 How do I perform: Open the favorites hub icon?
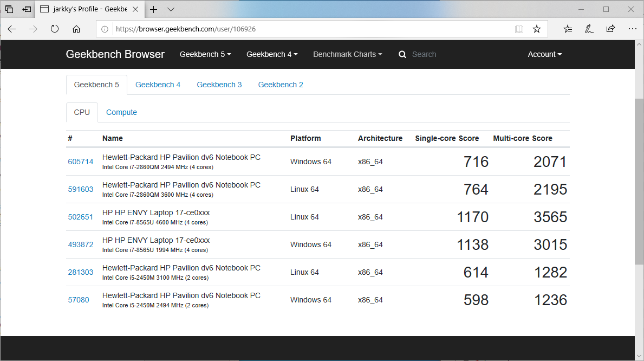[568, 29]
